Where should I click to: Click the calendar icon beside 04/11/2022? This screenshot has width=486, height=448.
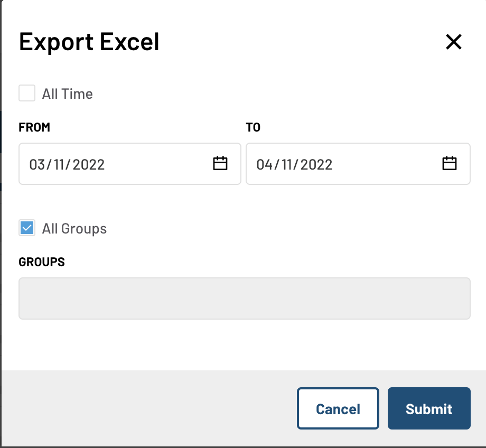[450, 163]
